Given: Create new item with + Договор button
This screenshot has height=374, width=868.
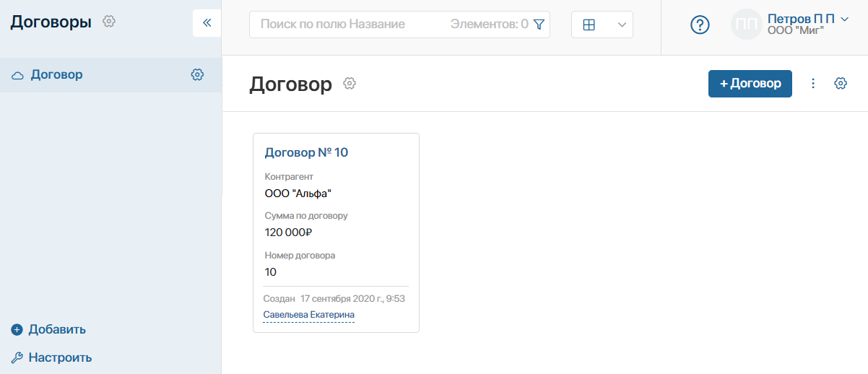Looking at the screenshot, I should click(750, 84).
